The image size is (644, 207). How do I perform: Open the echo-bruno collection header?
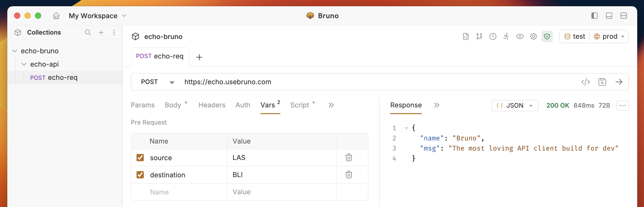tap(157, 37)
